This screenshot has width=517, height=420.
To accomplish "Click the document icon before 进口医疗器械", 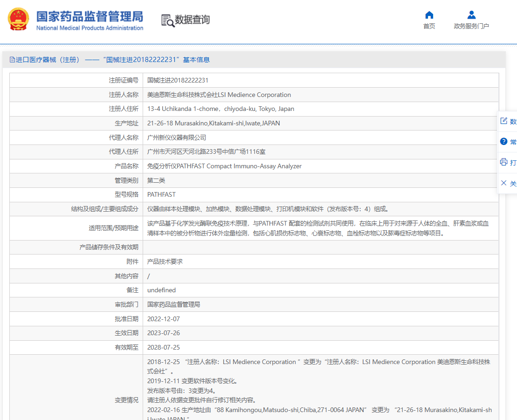I will [12, 60].
